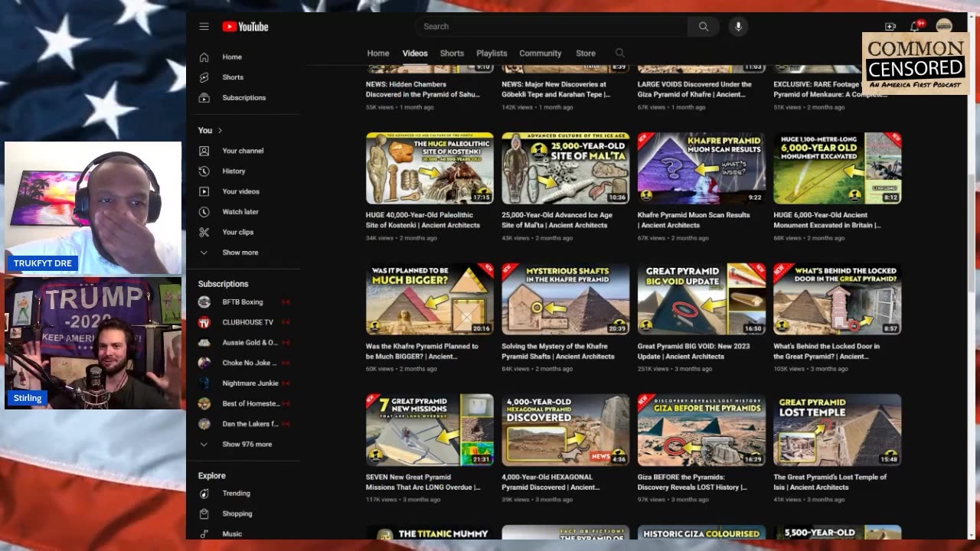Open Locked Door Great Pyramid thumbnail
Viewport: 980px width, 551px height.
click(838, 299)
